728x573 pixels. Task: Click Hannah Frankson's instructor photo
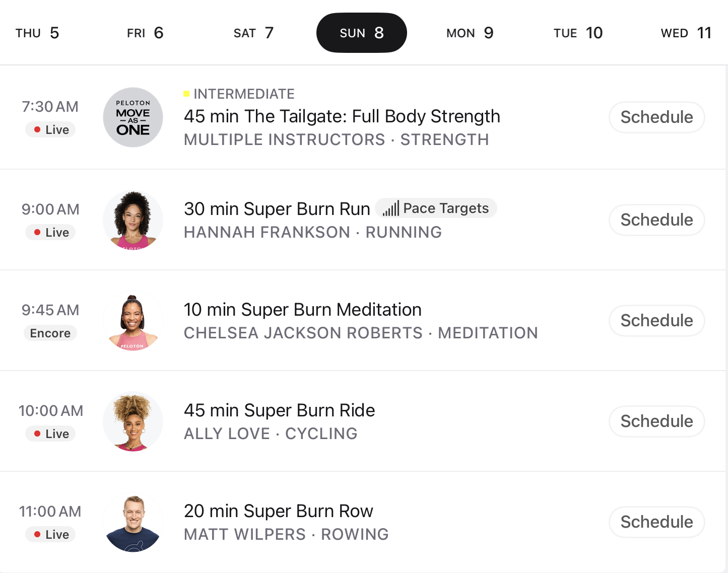coord(133,220)
